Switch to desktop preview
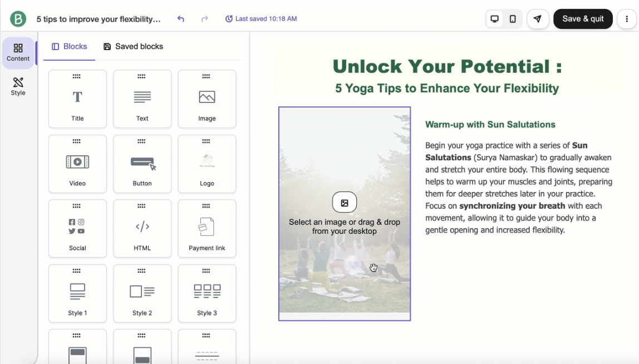Viewport: 639px width, 364px height. (494, 19)
